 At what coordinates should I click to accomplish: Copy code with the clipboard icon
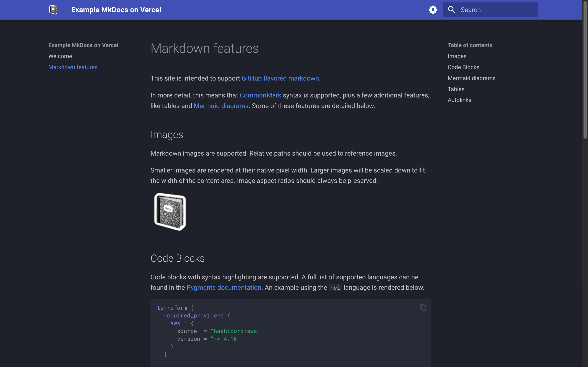(x=423, y=307)
